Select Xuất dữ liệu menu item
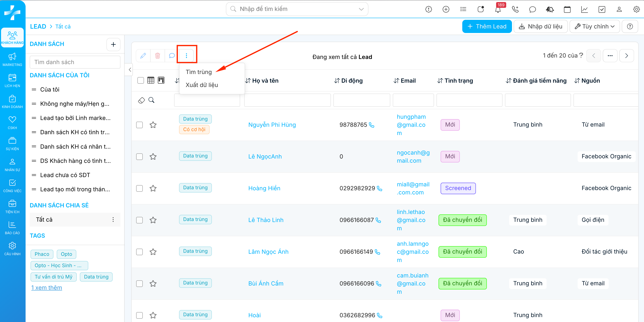 tap(202, 85)
